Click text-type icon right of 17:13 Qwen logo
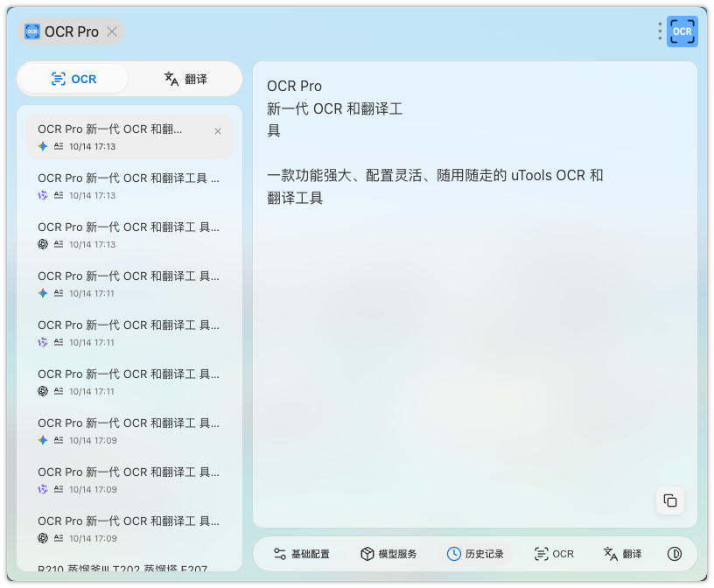714x588 pixels. [x=59, y=195]
